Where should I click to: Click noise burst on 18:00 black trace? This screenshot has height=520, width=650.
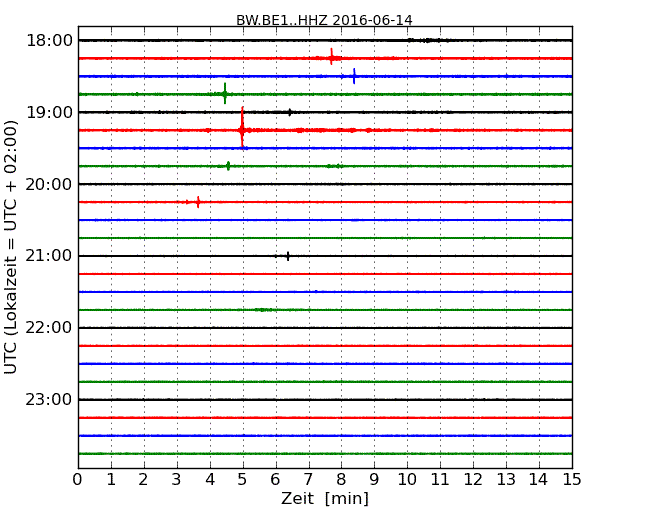click(428, 40)
